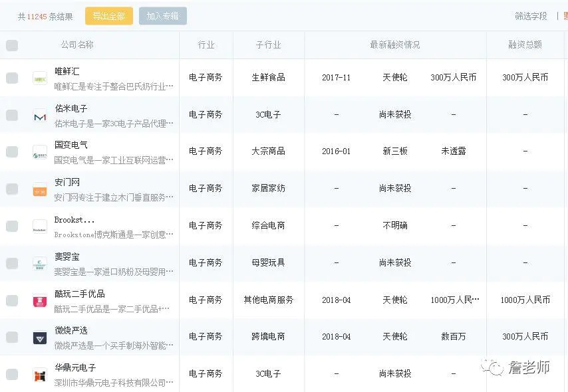Open the 斐婴宝 company name link

pos(67,256)
